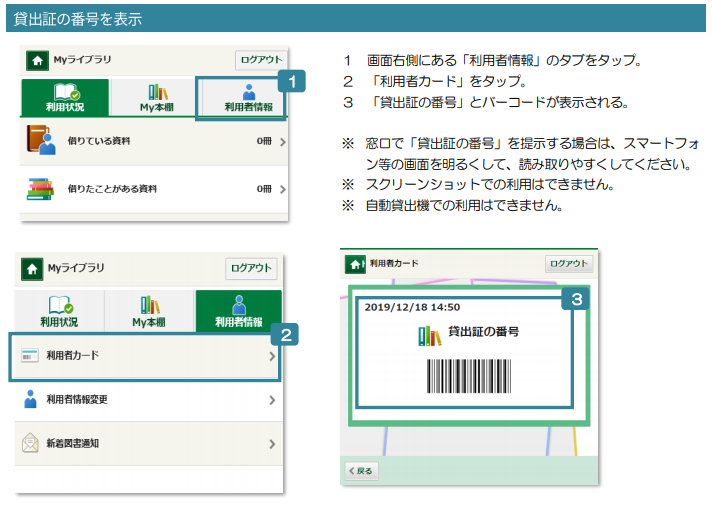The width and height of the screenshot is (712, 505).
Task: Expand the chevron on the 新着図書通知 row
Action: click(x=272, y=444)
